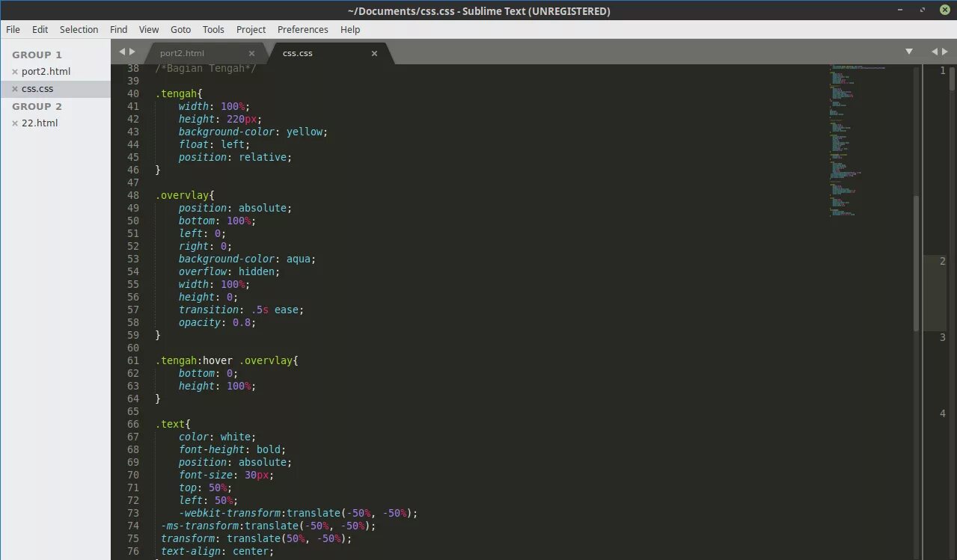This screenshot has height=560, width=957.
Task: Click the right tab-scroll arrow in second pane
Action: pyautogui.click(x=944, y=52)
